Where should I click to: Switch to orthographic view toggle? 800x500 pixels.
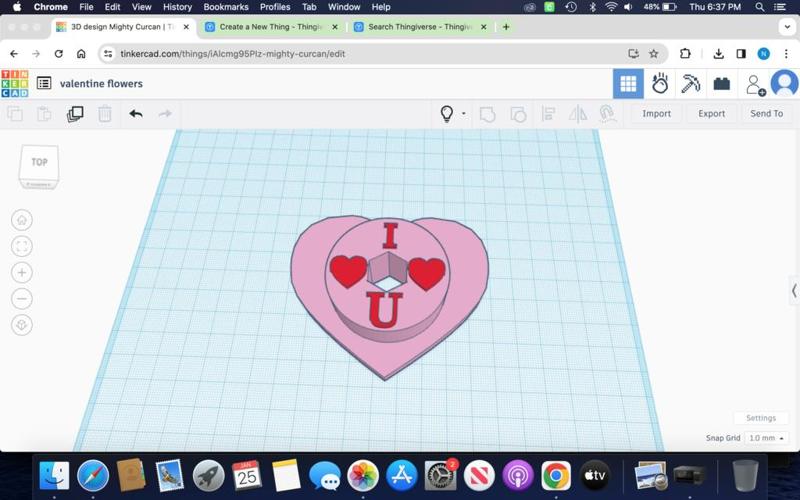tap(22, 325)
